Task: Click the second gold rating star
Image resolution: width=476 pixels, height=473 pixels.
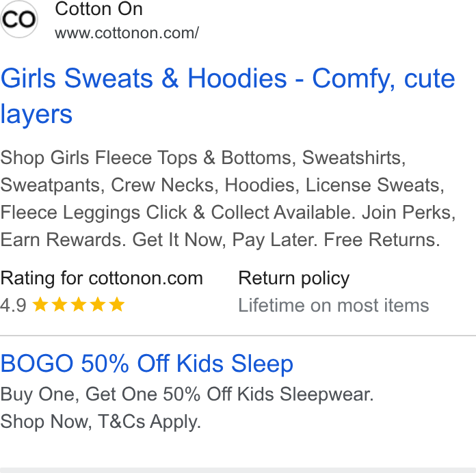Action: (x=59, y=305)
